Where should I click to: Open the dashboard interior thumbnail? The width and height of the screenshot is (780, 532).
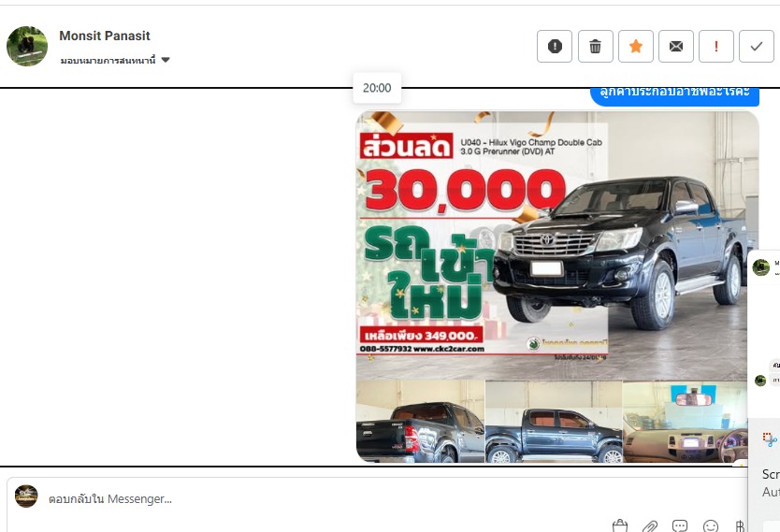685,422
